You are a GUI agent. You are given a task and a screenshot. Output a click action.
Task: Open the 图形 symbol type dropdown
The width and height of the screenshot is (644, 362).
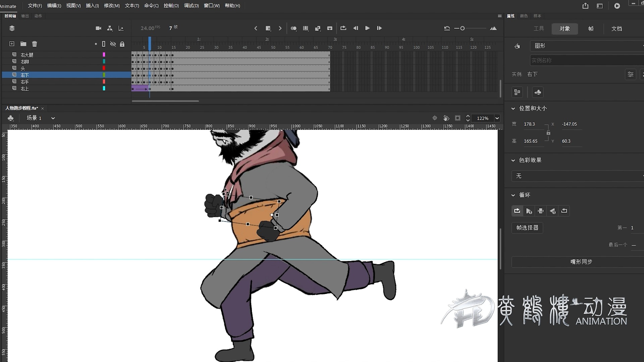587,46
